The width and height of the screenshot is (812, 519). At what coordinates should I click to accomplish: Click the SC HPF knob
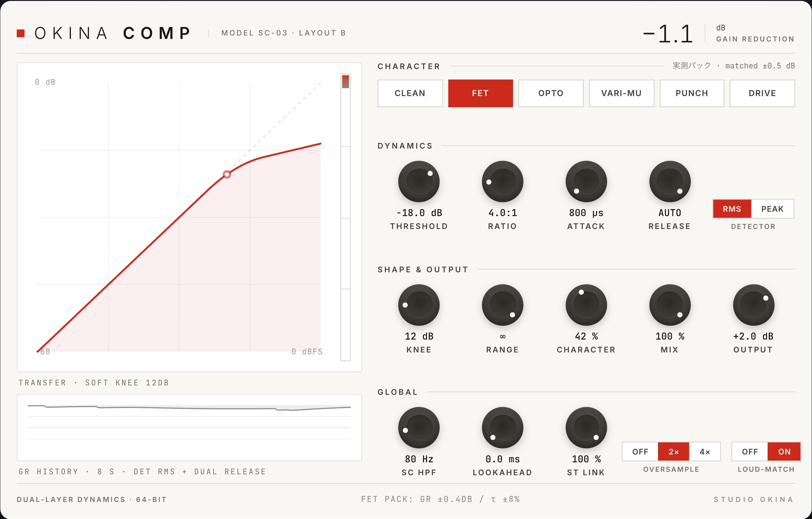[419, 428]
